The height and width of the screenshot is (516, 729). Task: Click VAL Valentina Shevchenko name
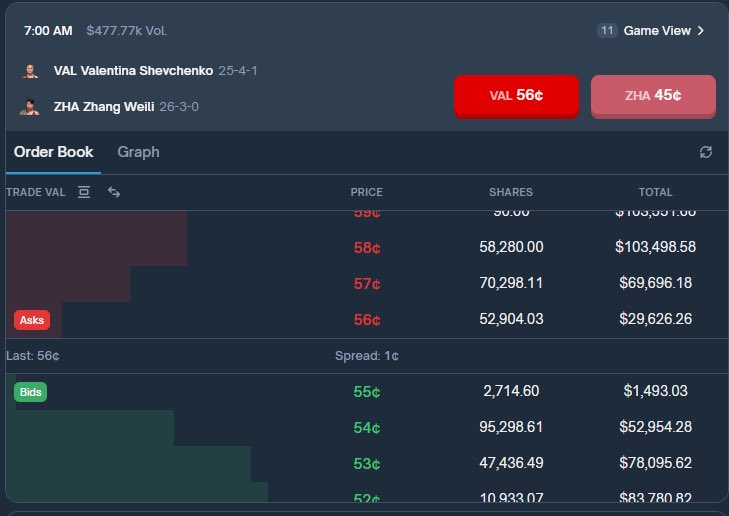(x=133, y=71)
